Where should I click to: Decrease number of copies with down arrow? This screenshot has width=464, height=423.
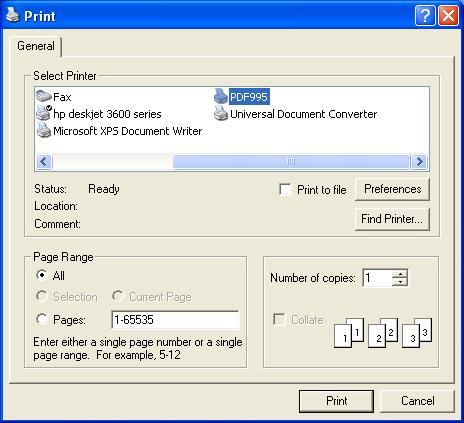coord(400,282)
